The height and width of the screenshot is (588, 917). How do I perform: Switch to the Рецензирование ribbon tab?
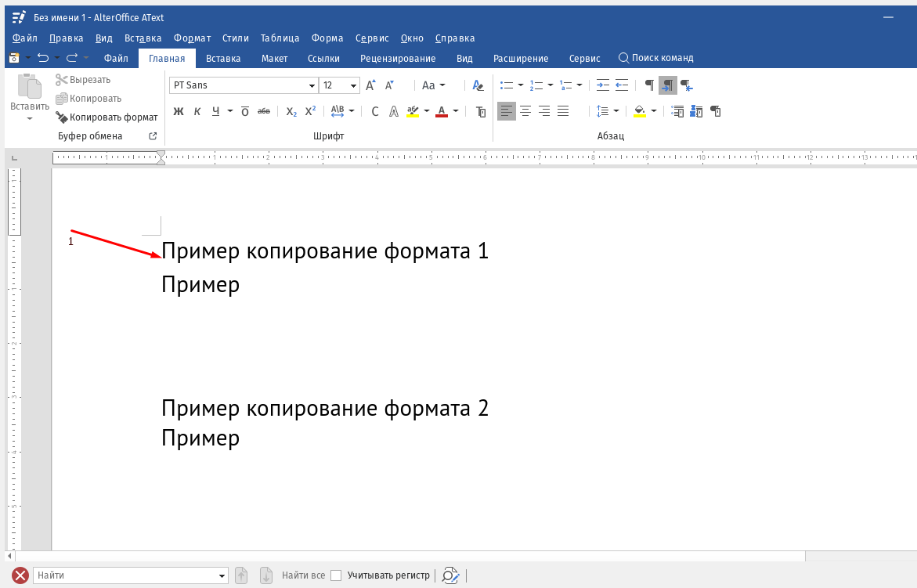(x=398, y=59)
